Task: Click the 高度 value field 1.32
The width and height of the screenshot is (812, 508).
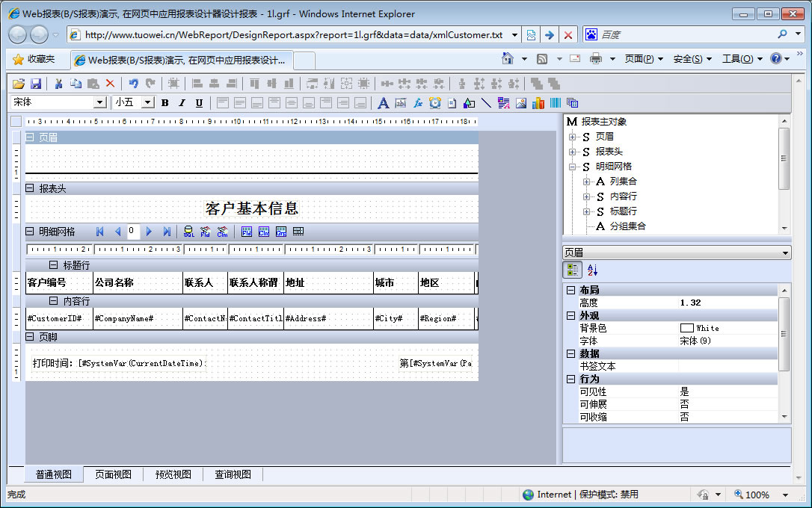Action: (725, 303)
